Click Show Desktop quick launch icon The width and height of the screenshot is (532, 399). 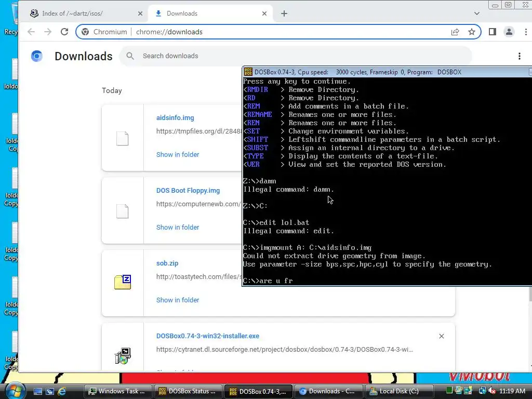tap(37, 392)
